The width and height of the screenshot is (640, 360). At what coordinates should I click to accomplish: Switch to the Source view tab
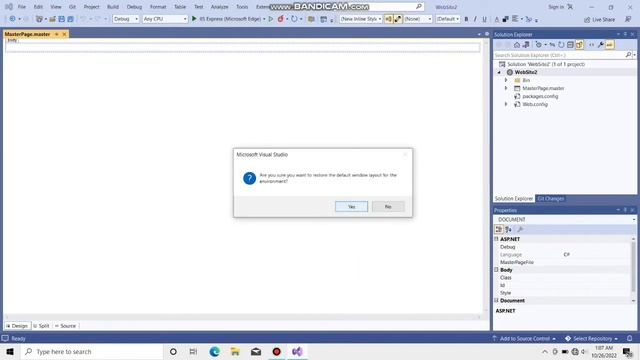tap(65, 326)
